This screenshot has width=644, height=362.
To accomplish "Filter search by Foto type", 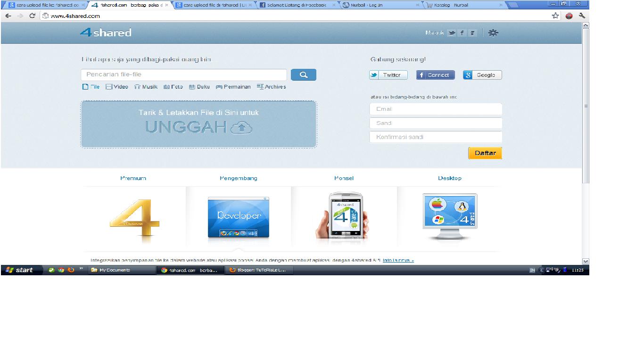I will 173,87.
